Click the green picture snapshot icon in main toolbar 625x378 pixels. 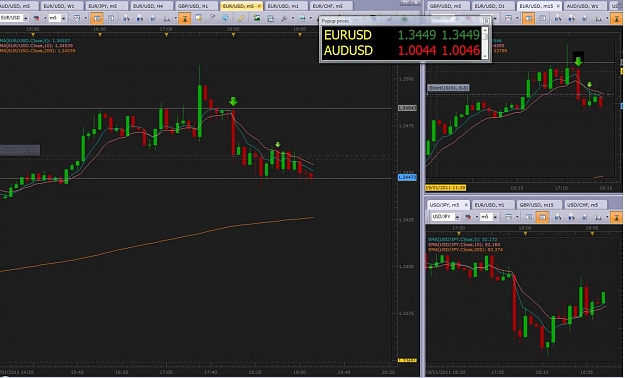coord(257,18)
